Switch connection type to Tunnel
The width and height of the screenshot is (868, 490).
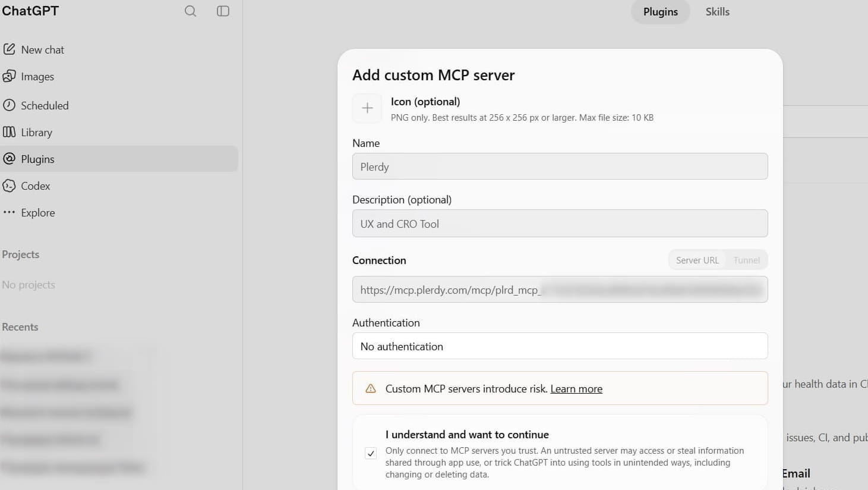click(x=746, y=260)
